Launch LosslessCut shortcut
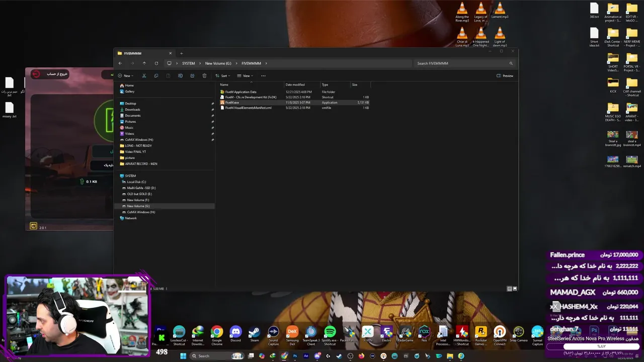The image size is (644, 362). [x=179, y=335]
